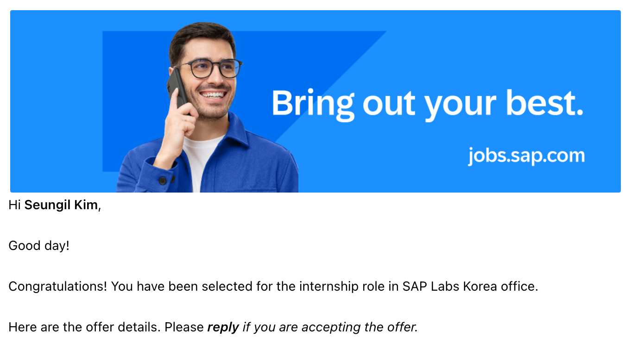Click the smartphone held by the man
Image resolution: width=644 pixels, height=349 pixels.
[x=177, y=88]
